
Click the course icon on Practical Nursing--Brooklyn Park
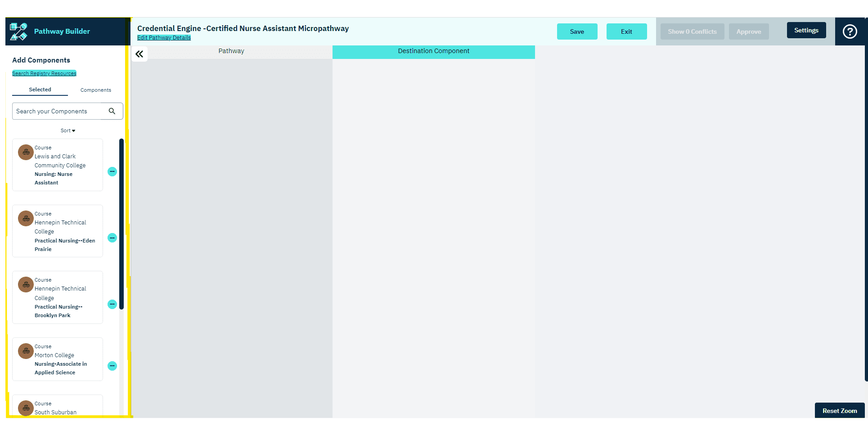point(25,284)
